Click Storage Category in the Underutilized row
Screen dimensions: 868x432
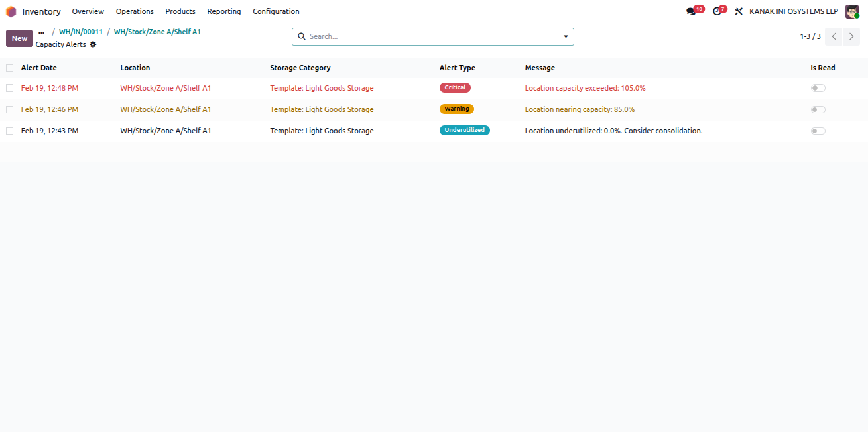[322, 131]
